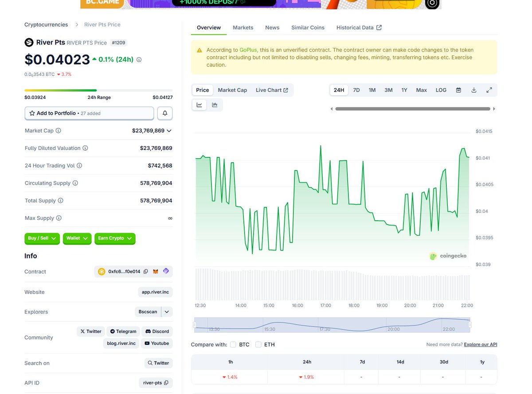Open the Bscscan explorer link

pos(148,312)
